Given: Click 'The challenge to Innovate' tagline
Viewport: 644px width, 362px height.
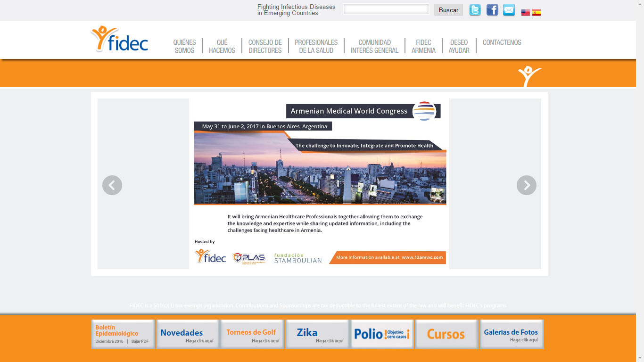Looking at the screenshot, I should pyautogui.click(x=364, y=146).
